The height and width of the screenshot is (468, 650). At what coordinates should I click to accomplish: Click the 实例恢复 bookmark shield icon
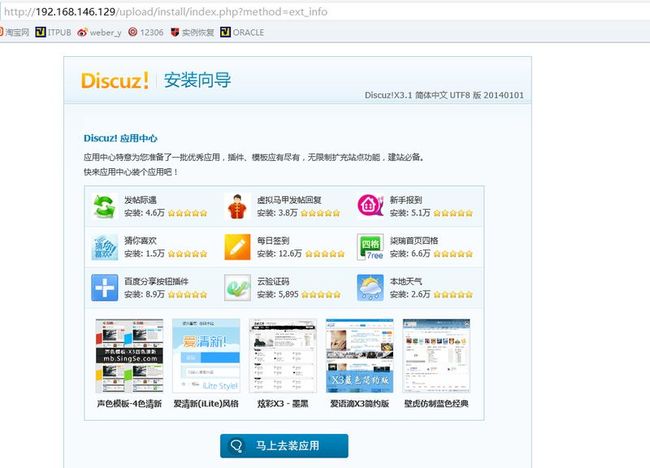[175, 32]
